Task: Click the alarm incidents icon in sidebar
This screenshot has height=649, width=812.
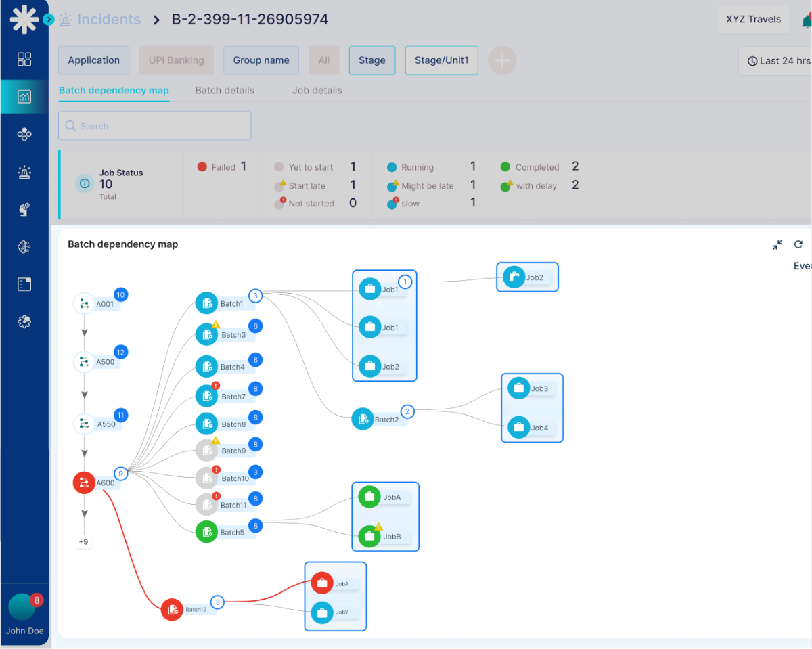Action: [24, 173]
